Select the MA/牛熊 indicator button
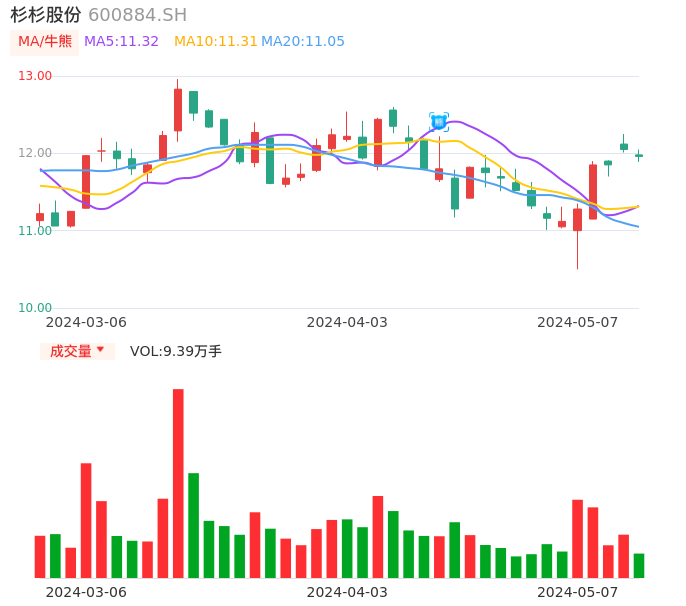This screenshot has width=686, height=606. 45,42
